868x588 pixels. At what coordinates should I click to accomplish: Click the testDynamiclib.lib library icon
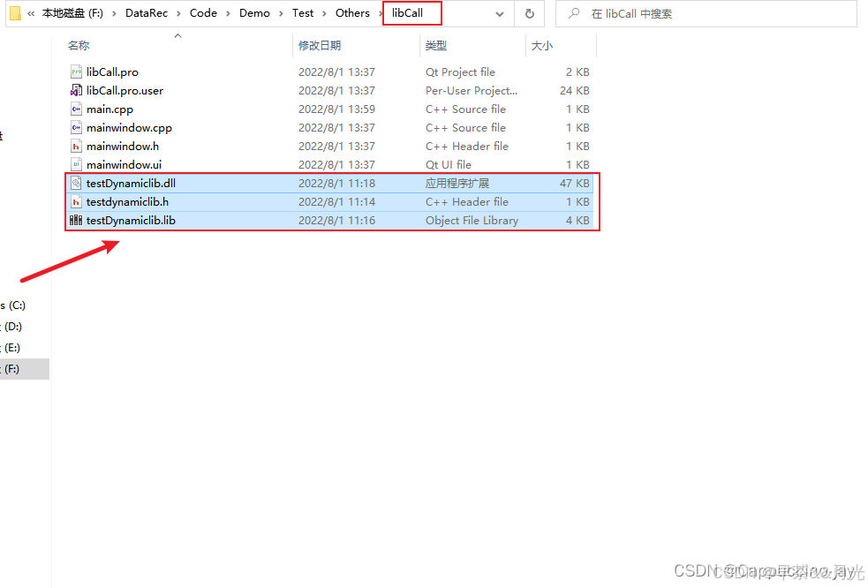[76, 221]
